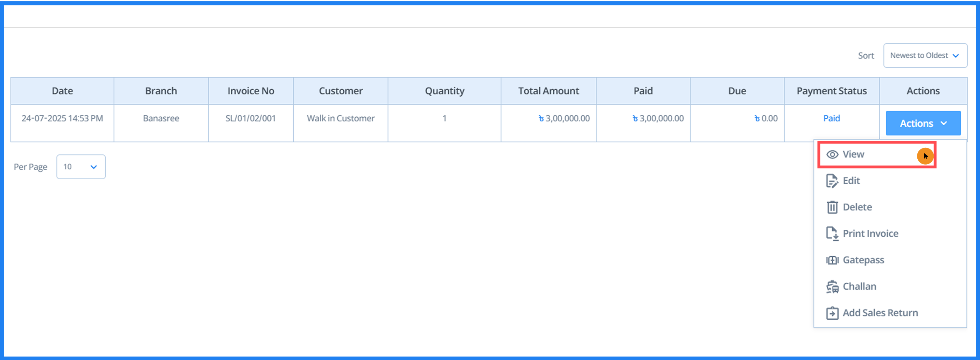Viewport: 980px width, 360px height.
Task: Click the Walk in Customer cell
Action: [340, 118]
